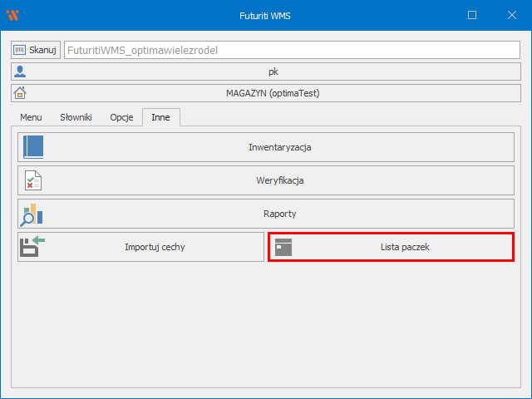Image resolution: width=532 pixels, height=399 pixels.
Task: Open the Słowniki tab
Action: [x=76, y=117]
